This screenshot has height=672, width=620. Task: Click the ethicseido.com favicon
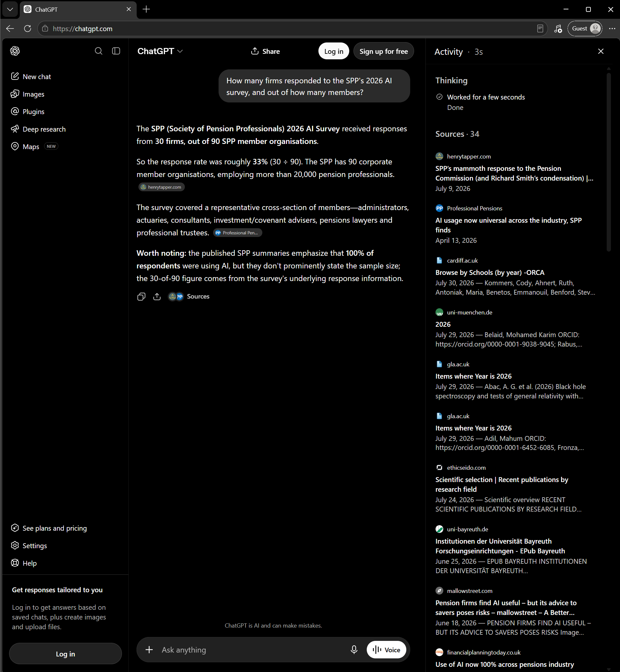pyautogui.click(x=439, y=467)
